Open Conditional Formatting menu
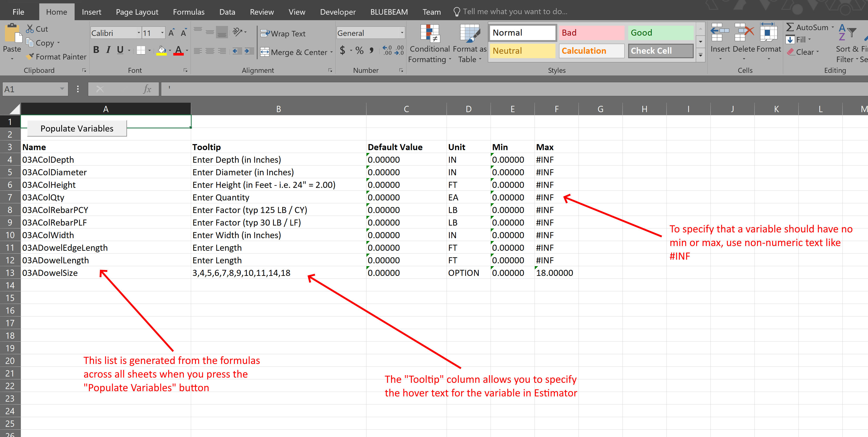Screen dimensions: 868x437 pyautogui.click(x=429, y=43)
